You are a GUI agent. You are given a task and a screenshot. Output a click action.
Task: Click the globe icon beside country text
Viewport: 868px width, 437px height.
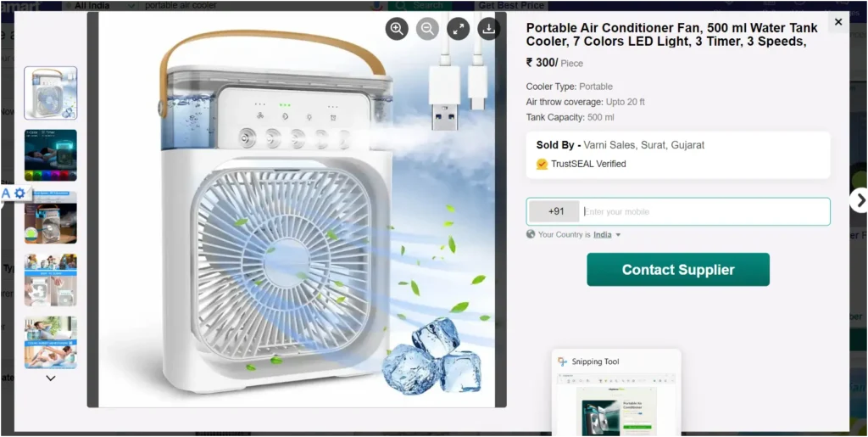point(531,234)
